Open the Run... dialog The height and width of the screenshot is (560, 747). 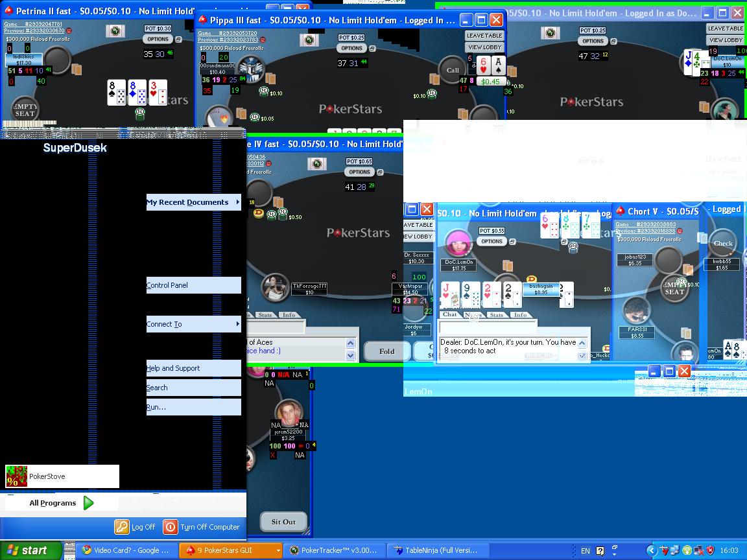click(193, 407)
